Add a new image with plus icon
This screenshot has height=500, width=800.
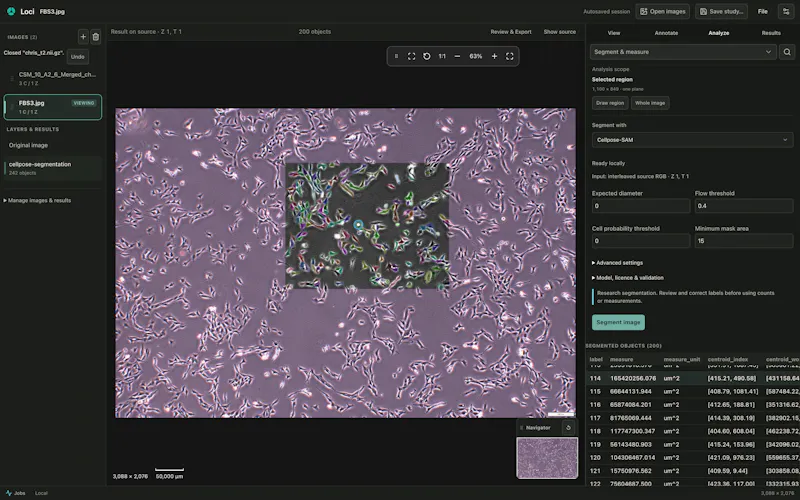pyautogui.click(x=83, y=37)
